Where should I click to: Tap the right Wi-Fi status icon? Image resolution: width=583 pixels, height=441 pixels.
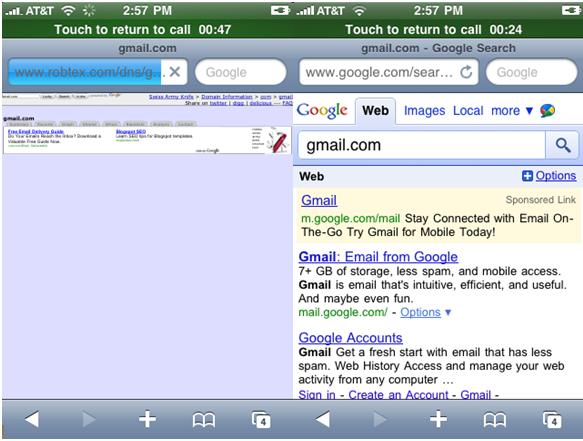point(359,11)
